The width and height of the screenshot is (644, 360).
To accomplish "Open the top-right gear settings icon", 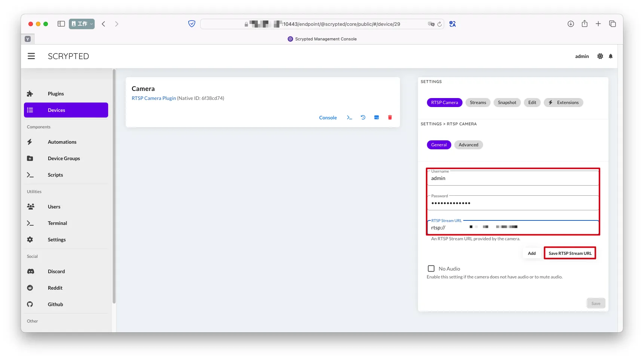I will point(600,56).
